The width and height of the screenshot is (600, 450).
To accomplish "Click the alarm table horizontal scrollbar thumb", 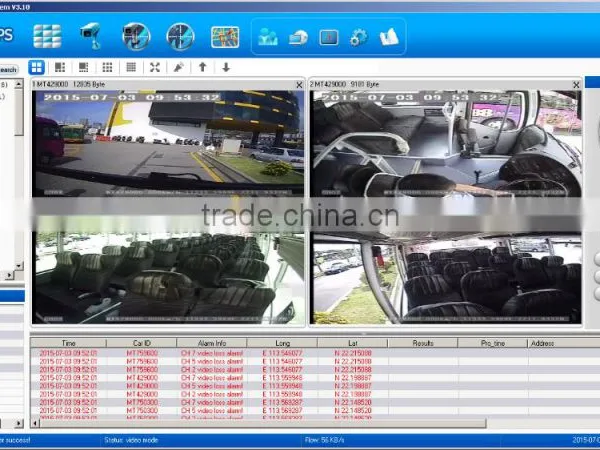I will (x=263, y=423).
